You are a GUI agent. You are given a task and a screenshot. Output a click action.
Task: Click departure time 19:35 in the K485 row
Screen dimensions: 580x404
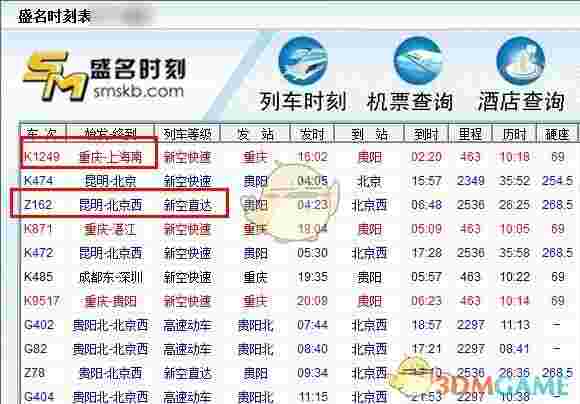[x=313, y=277]
